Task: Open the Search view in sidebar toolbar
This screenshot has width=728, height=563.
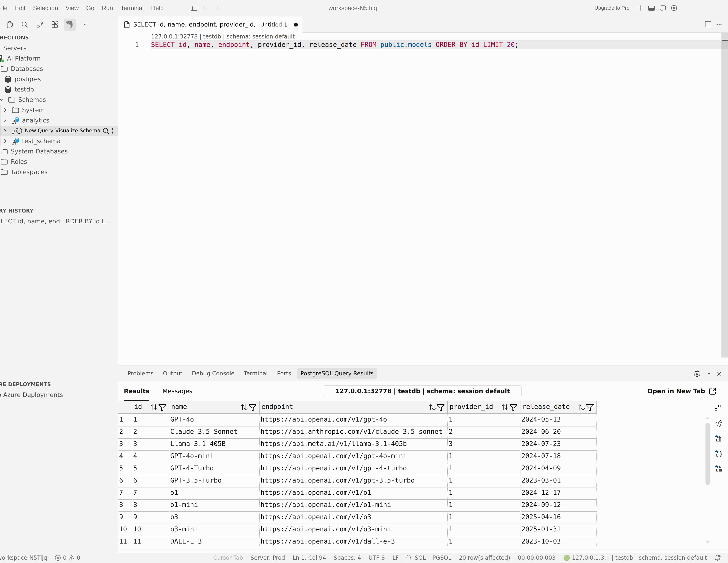Action: click(x=25, y=24)
